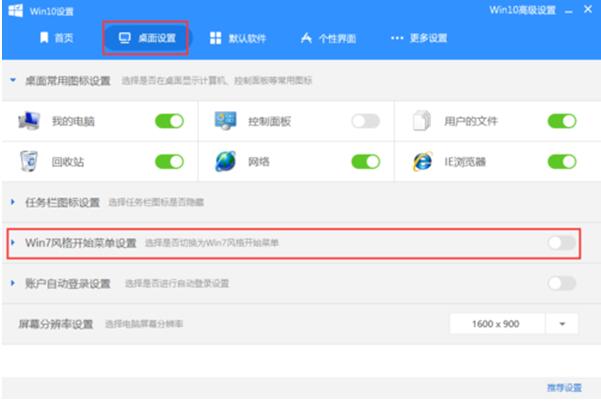Click the 网络 label
The width and height of the screenshot is (601, 401).
(259, 162)
